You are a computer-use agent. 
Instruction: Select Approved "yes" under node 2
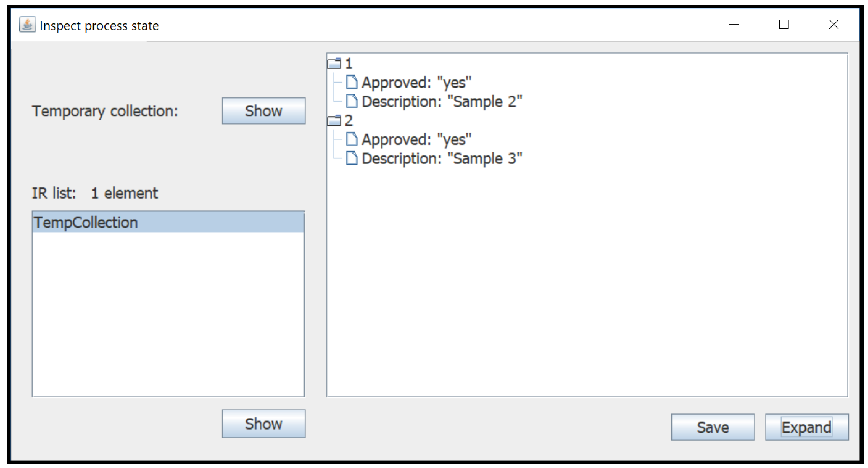416,139
